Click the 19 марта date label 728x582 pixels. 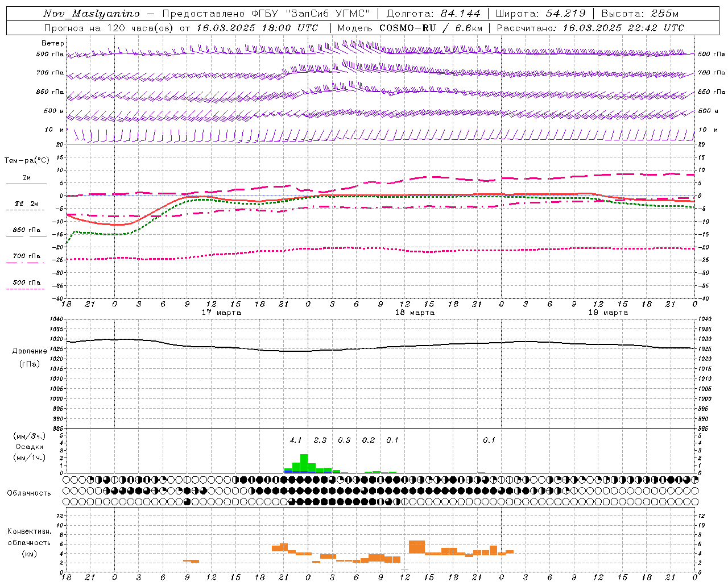click(x=608, y=313)
